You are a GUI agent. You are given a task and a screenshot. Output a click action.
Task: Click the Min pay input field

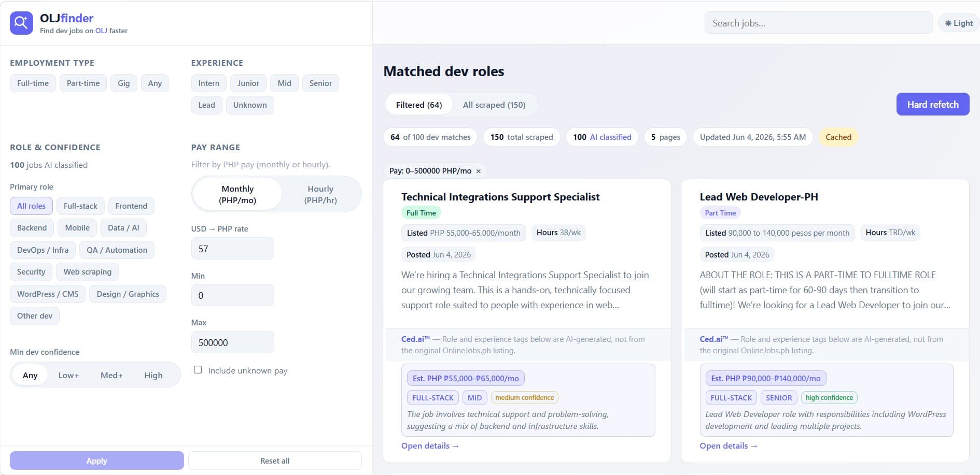232,295
